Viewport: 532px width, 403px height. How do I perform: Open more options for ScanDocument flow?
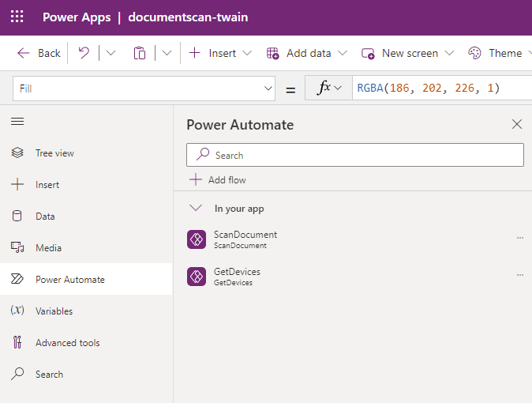(x=519, y=238)
